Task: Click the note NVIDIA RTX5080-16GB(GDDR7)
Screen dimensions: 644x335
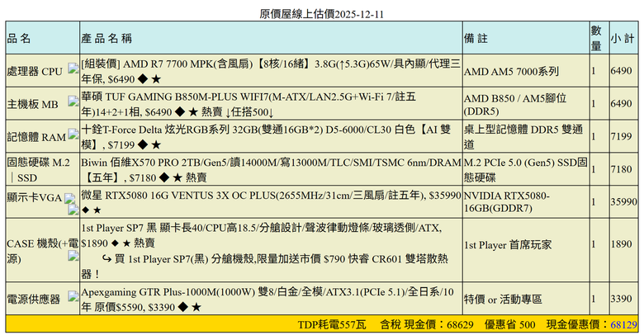Action: (x=507, y=201)
